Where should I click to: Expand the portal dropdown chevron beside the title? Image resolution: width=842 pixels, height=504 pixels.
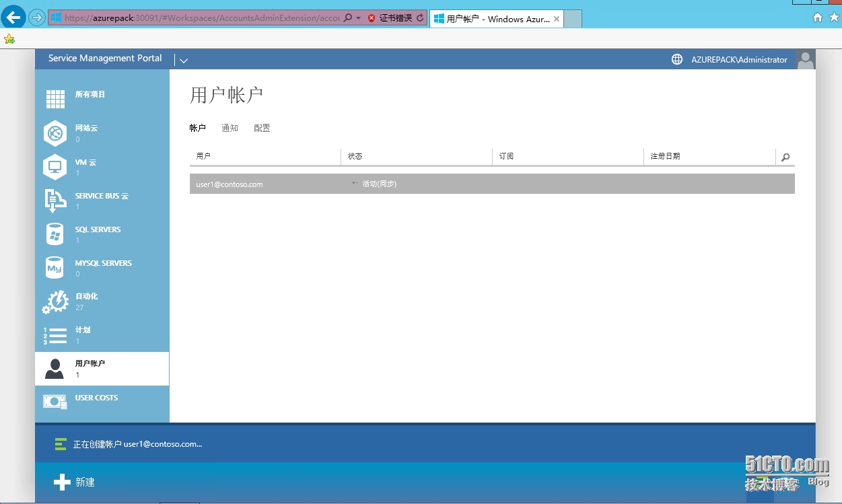tap(183, 61)
